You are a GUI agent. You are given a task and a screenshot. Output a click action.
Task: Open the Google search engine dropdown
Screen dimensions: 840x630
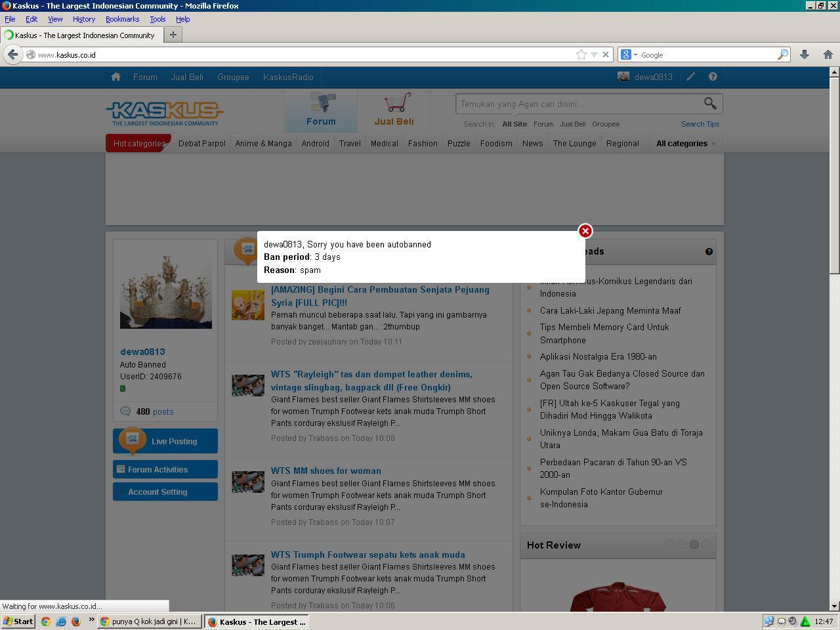(x=628, y=54)
